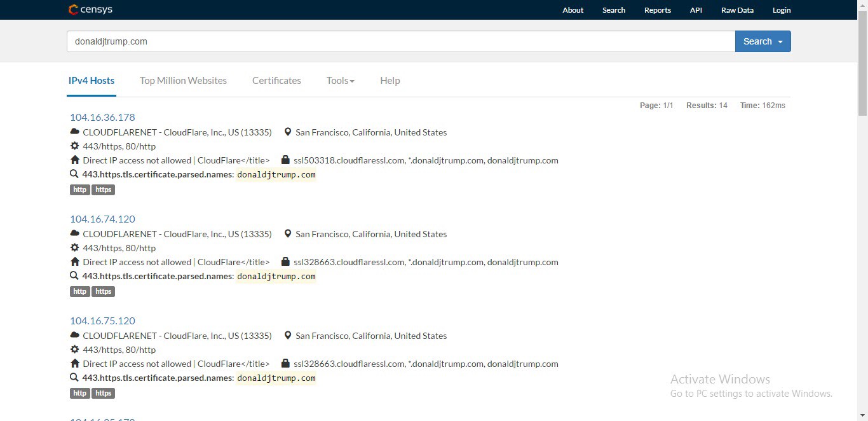868x421 pixels.
Task: Open host 104.16.74.120 details
Action: (x=102, y=219)
